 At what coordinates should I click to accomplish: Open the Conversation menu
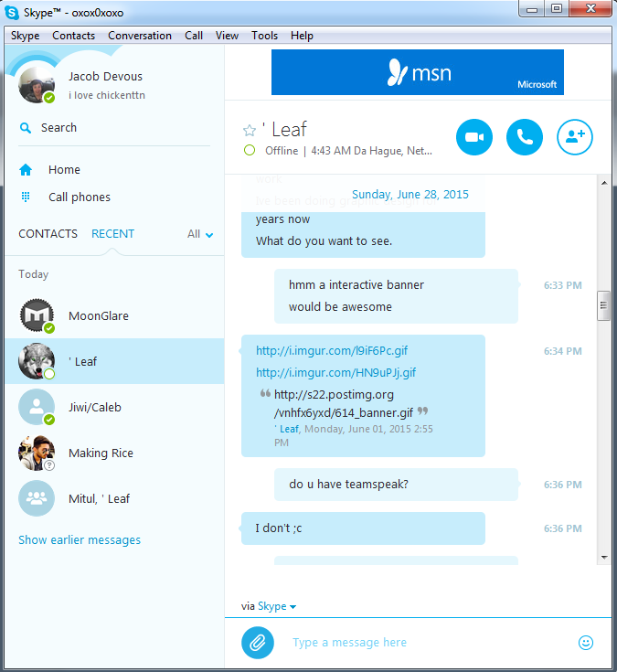point(140,36)
